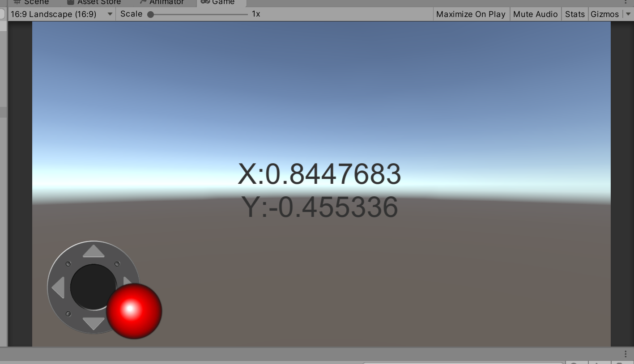
Task: Tap the red in-game action button
Action: (135, 311)
